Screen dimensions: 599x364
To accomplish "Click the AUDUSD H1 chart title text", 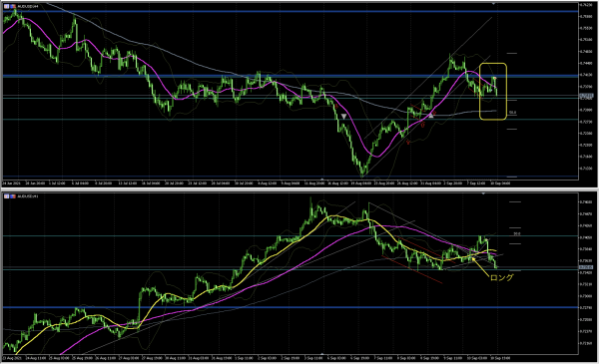I will [28, 196].
